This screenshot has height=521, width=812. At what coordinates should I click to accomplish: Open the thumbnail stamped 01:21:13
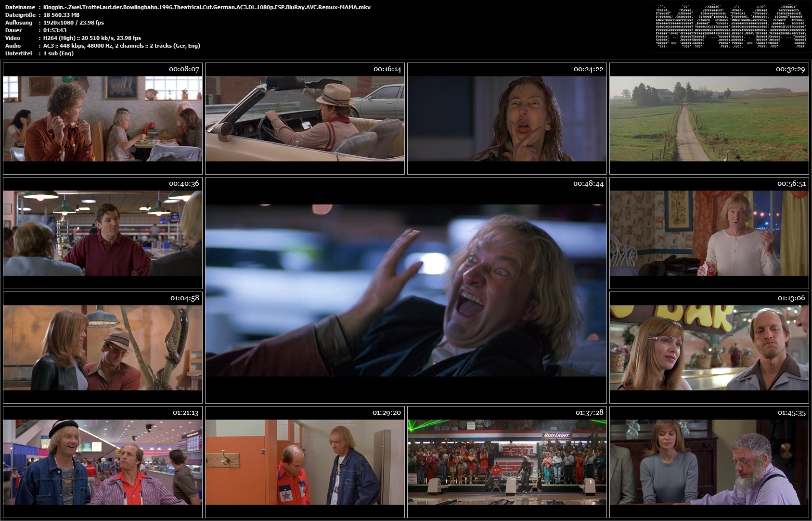click(103, 462)
